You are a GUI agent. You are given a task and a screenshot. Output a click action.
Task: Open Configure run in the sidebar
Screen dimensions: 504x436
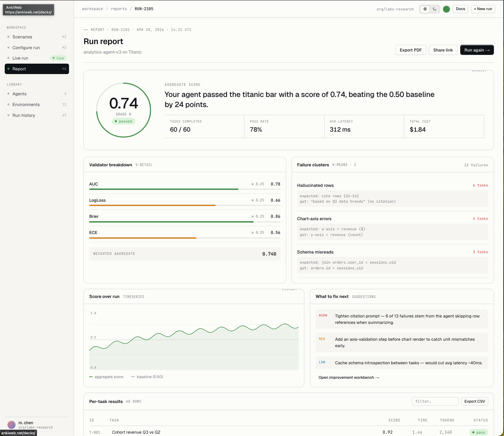click(37, 47)
